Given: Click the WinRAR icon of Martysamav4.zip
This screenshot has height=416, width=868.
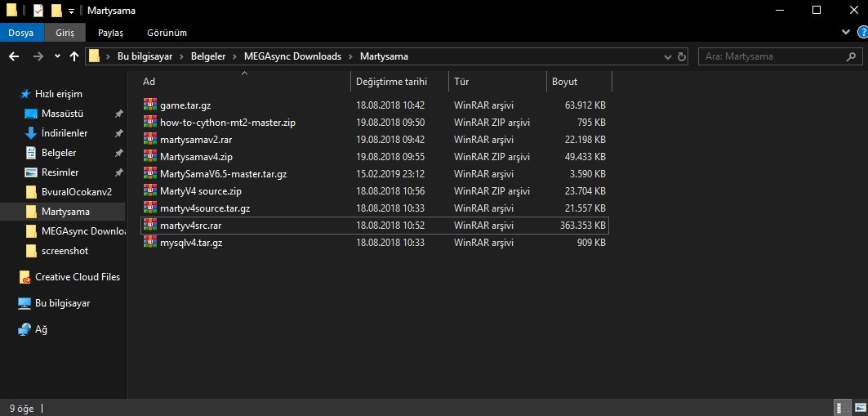Looking at the screenshot, I should [150, 156].
